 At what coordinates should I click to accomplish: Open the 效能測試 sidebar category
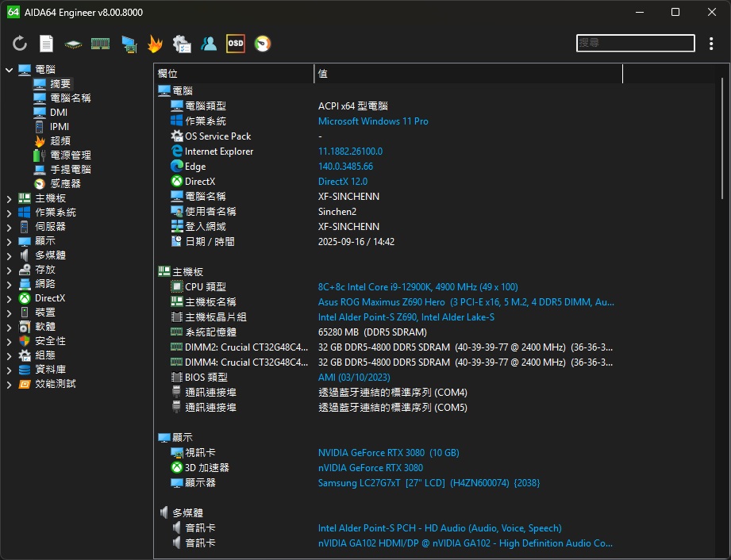(56, 384)
